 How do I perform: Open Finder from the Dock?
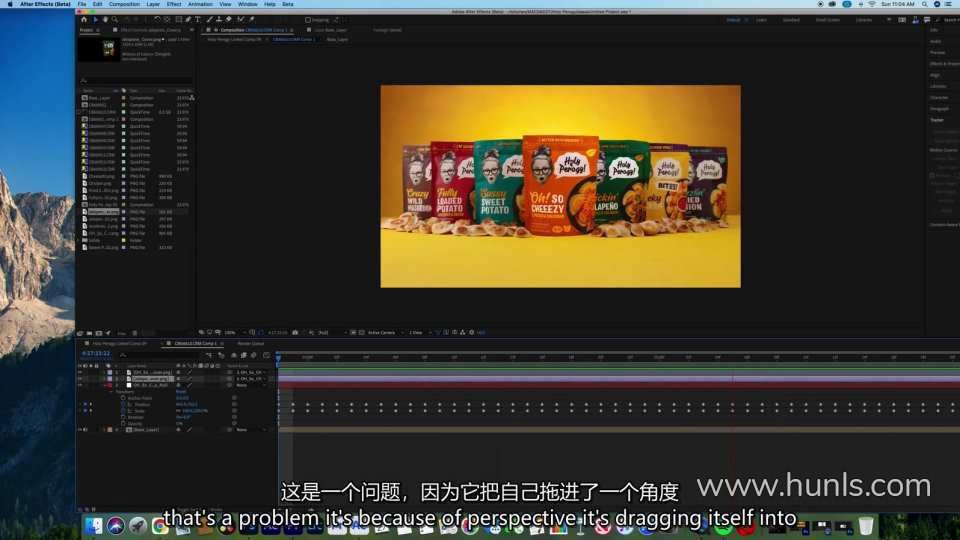point(93,525)
